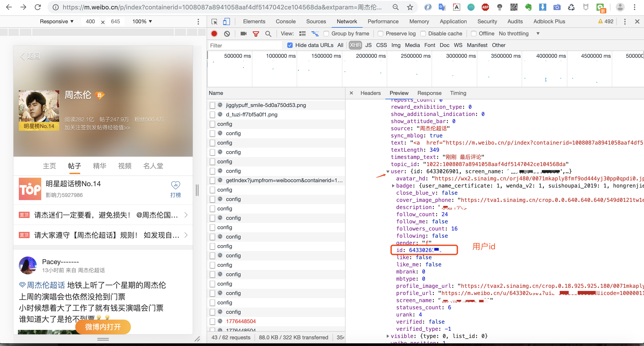Tick the checkbox for getIndex request
This screenshot has height=346, width=644.
pyautogui.click(x=212, y=180)
